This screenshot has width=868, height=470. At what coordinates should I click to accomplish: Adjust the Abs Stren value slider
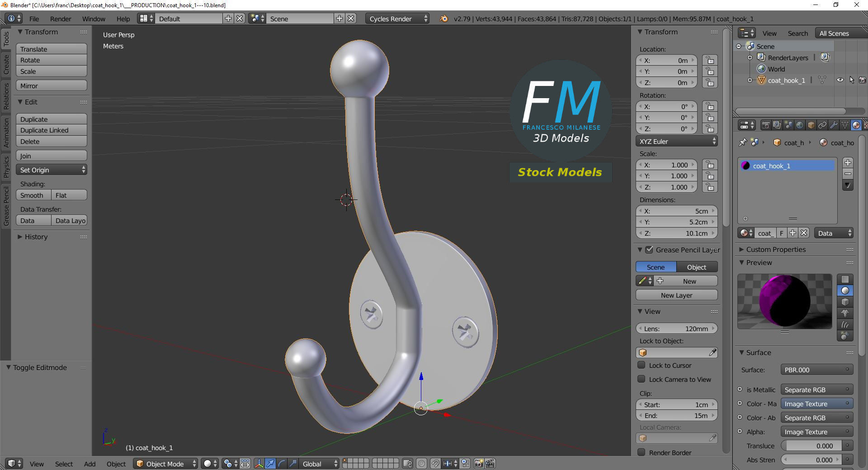click(x=811, y=460)
